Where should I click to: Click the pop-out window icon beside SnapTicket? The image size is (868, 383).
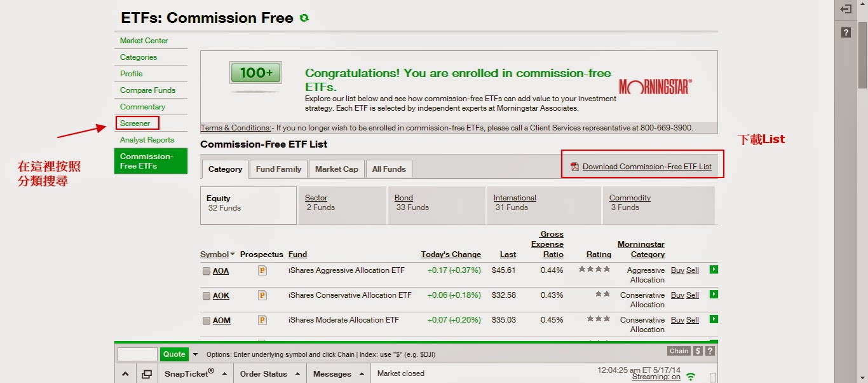coord(147,374)
